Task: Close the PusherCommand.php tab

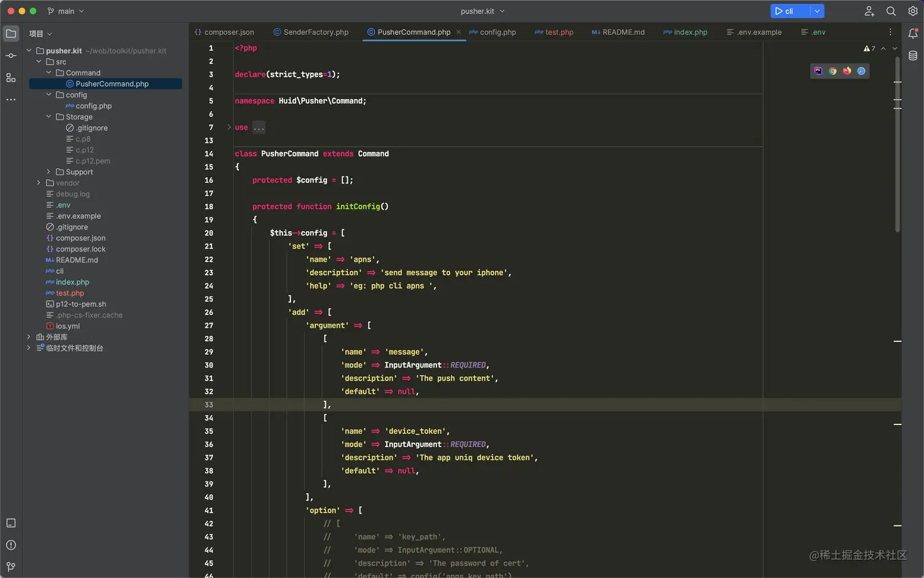Action: coord(458,32)
